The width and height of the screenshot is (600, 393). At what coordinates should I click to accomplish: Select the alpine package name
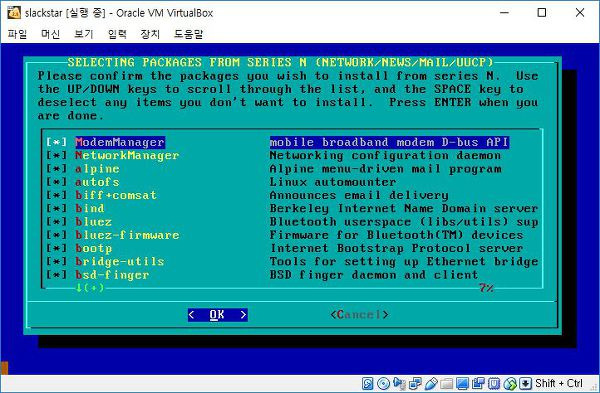pos(97,169)
